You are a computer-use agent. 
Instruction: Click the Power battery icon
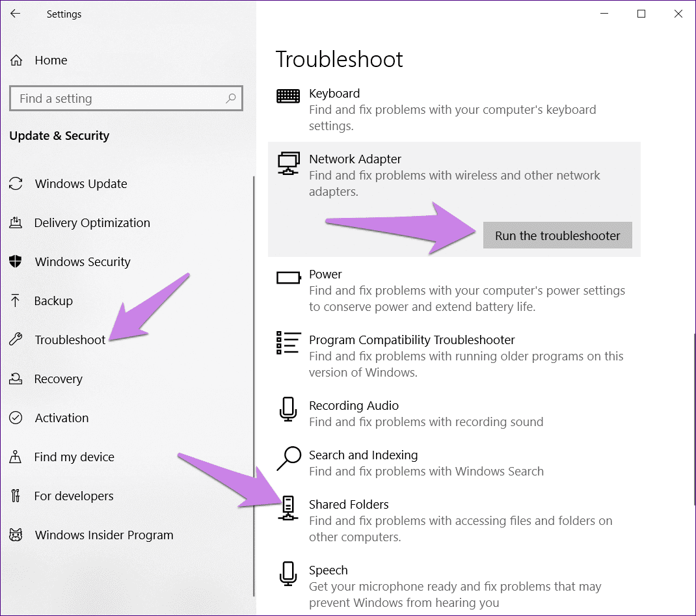289,277
